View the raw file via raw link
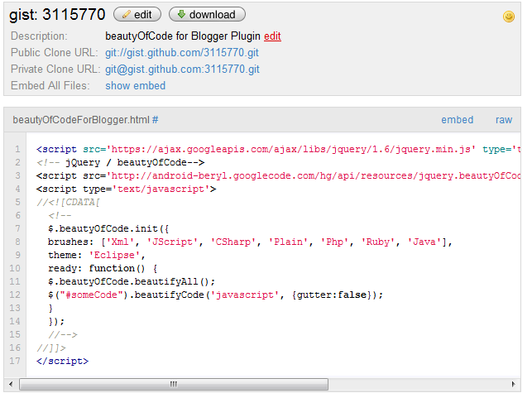 (504, 120)
